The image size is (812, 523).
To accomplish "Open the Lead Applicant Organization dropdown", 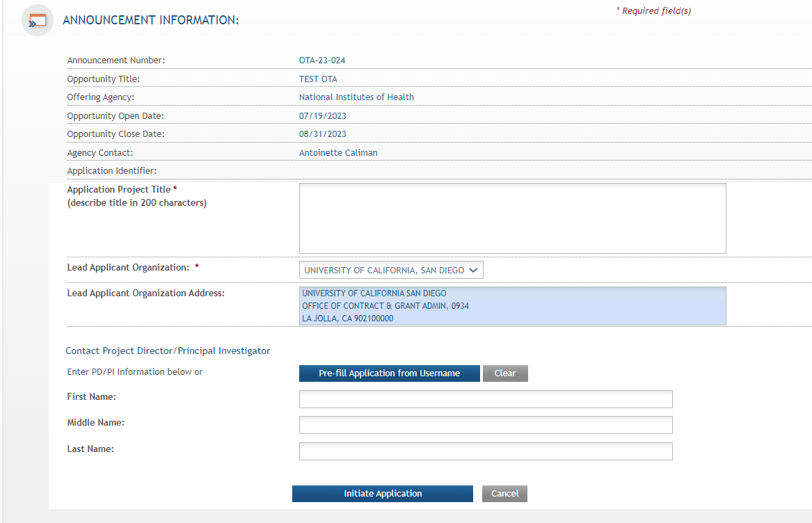I will [x=391, y=270].
